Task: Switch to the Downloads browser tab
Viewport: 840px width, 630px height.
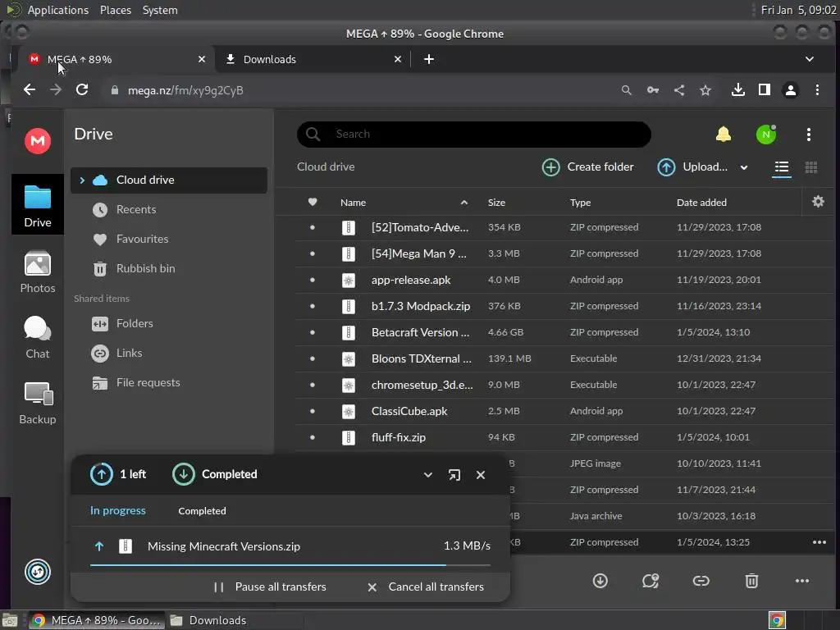Action: (x=313, y=59)
